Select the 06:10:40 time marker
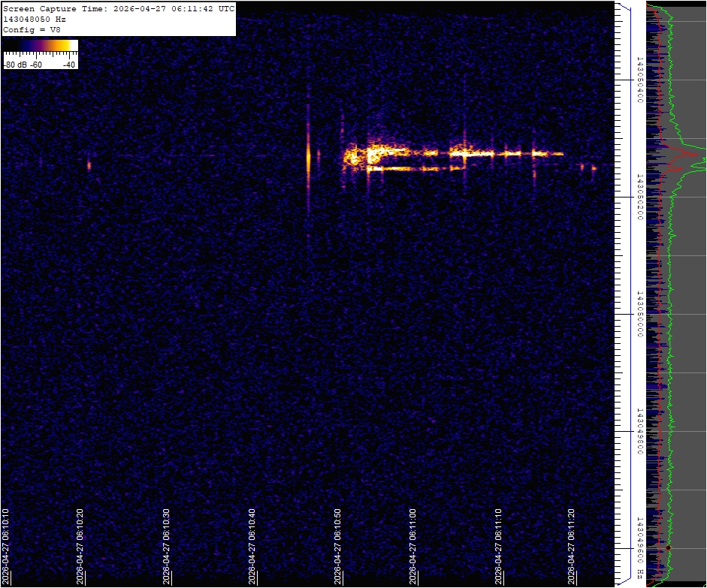 coord(252,546)
